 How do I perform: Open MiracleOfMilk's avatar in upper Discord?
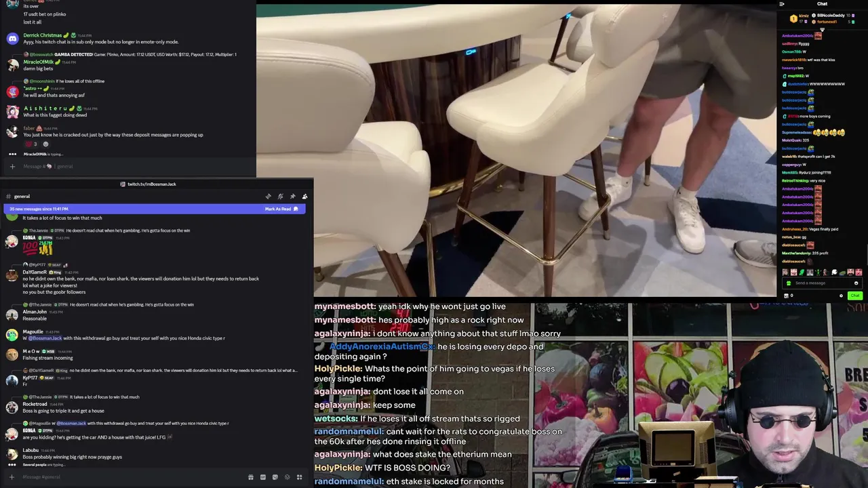(x=12, y=65)
